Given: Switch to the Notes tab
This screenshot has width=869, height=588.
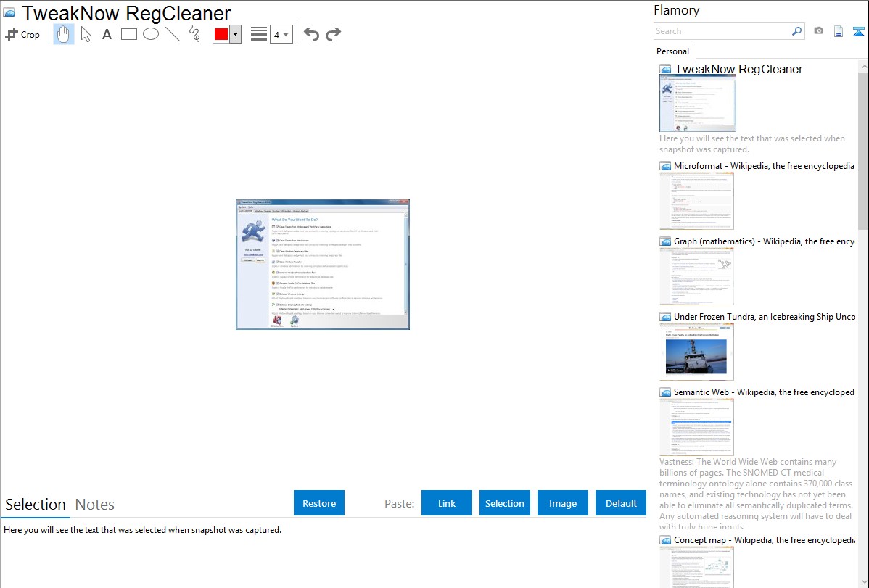Looking at the screenshot, I should click(95, 505).
